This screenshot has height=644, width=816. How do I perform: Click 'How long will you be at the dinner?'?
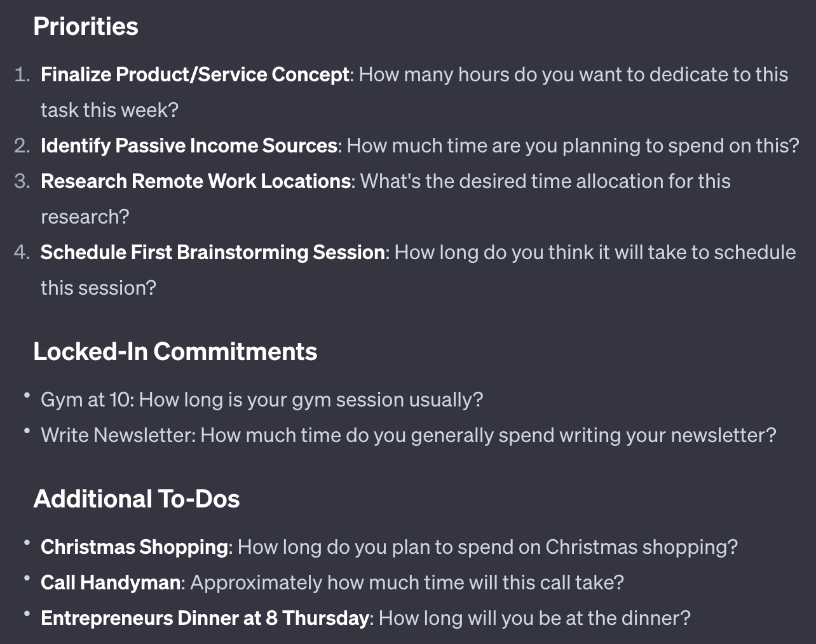(534, 619)
